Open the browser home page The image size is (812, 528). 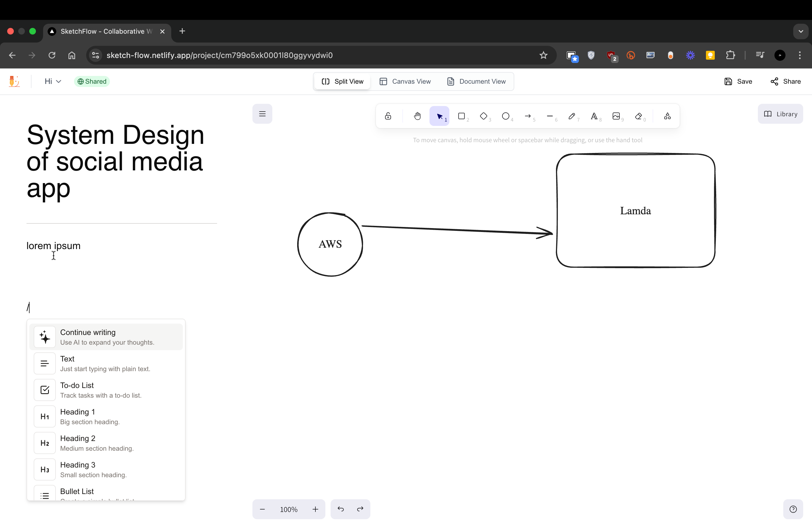pyautogui.click(x=72, y=55)
